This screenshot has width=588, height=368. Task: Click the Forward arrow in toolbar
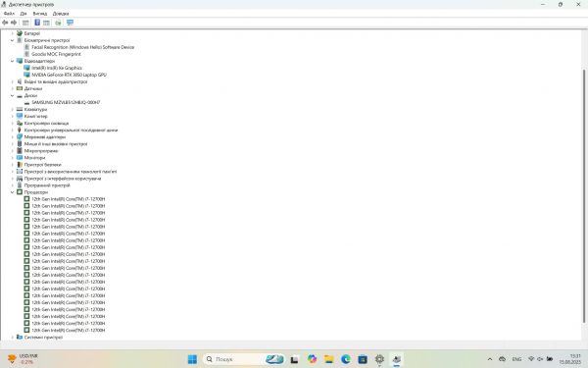(14, 23)
